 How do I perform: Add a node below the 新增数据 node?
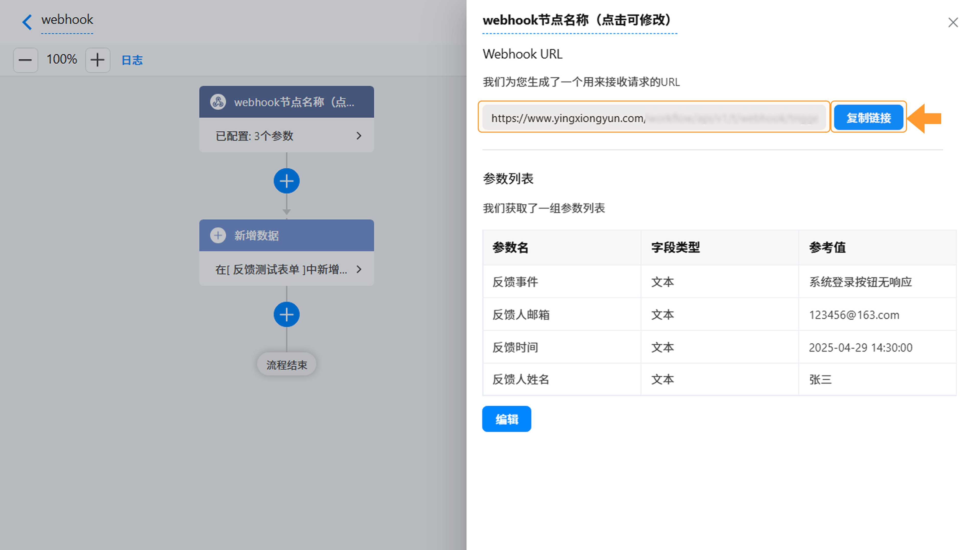(x=286, y=315)
